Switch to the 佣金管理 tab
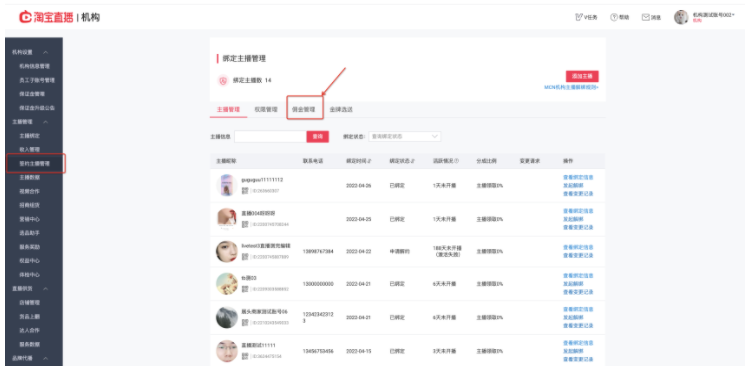 [304, 109]
